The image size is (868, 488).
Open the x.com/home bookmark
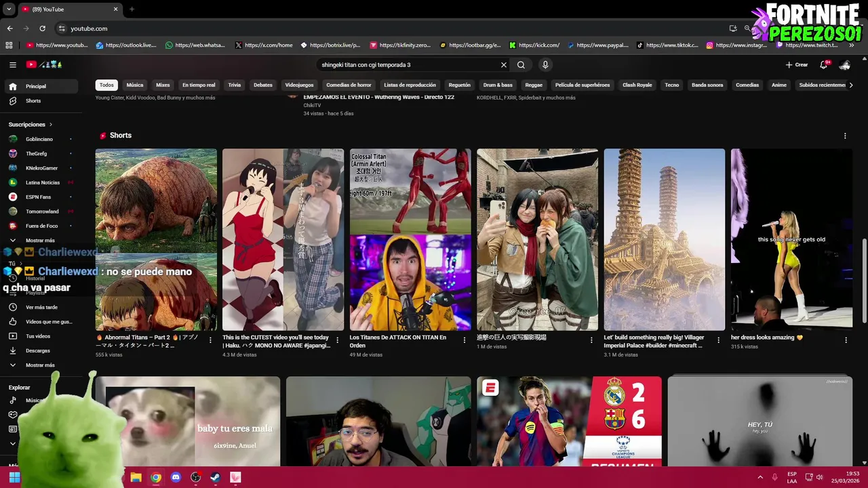264,45
